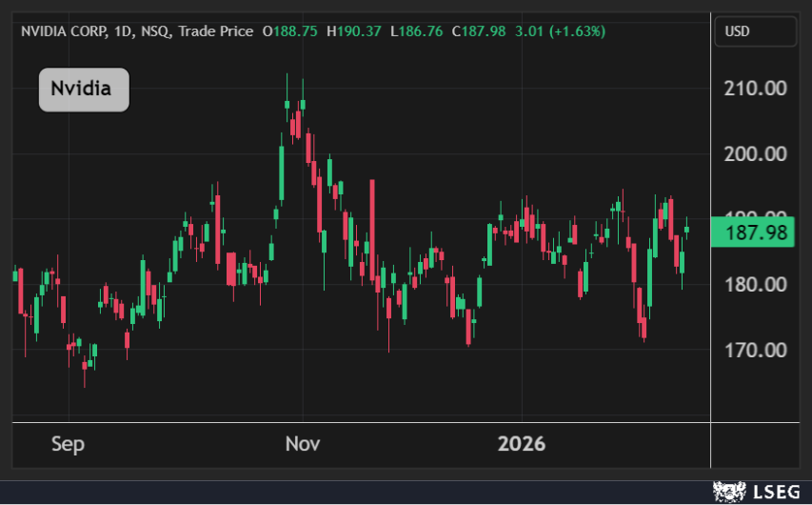Click the 3.01 (+1.63%) change value
812x505 pixels.
click(560, 31)
